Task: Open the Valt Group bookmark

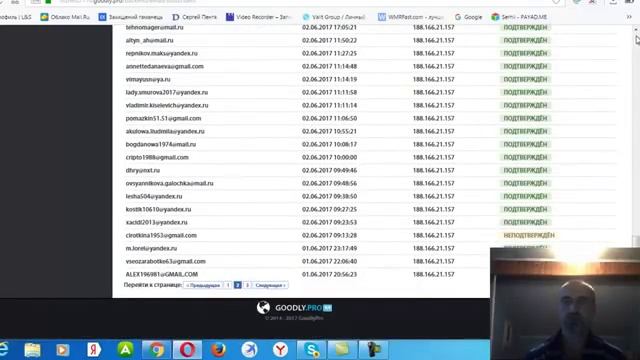Action: 333,17
